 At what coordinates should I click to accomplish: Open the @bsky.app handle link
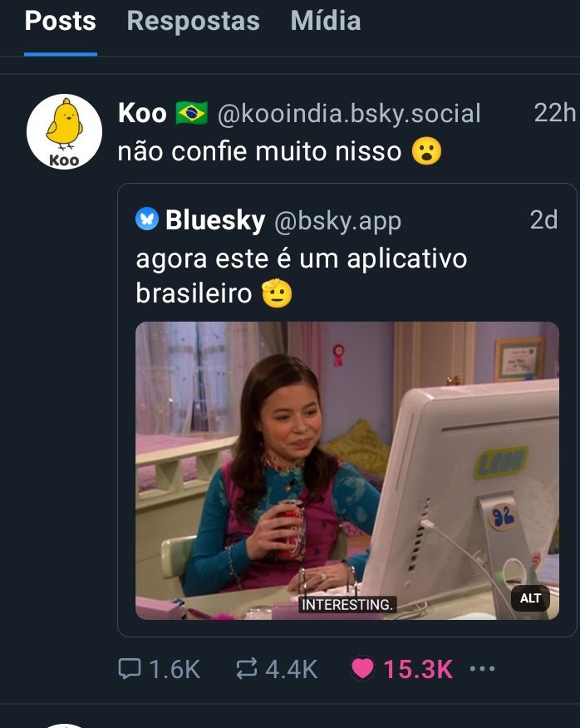click(337, 220)
